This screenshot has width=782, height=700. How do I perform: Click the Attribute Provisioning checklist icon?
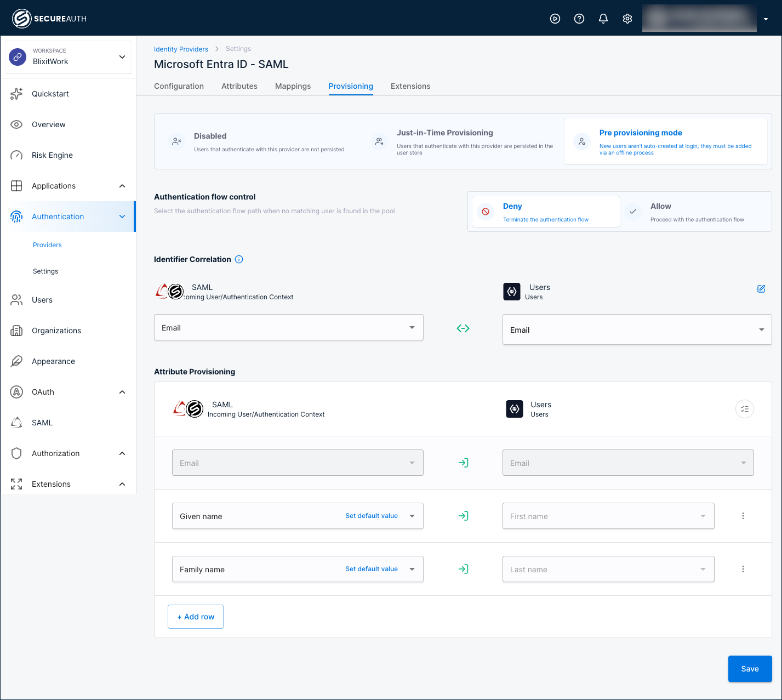point(745,409)
